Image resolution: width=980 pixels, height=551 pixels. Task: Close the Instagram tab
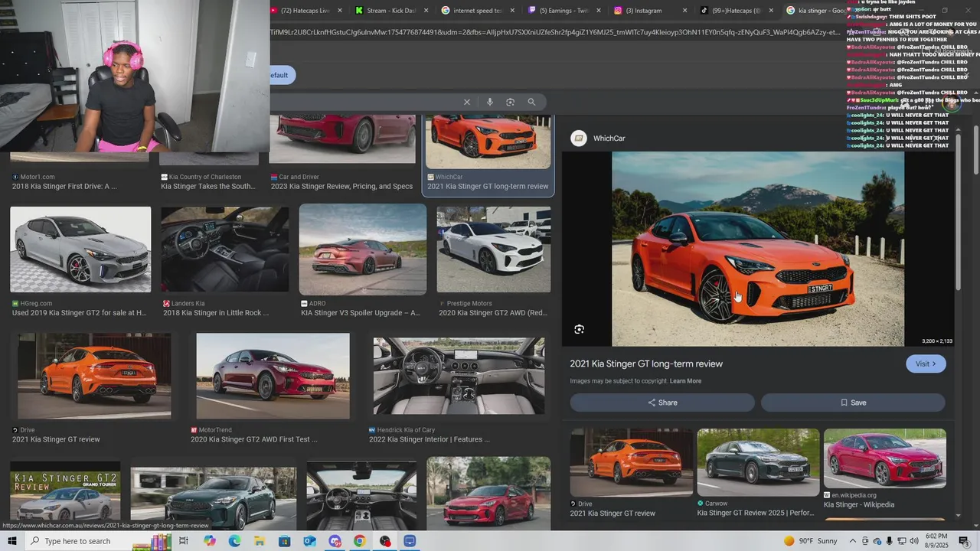(686, 11)
